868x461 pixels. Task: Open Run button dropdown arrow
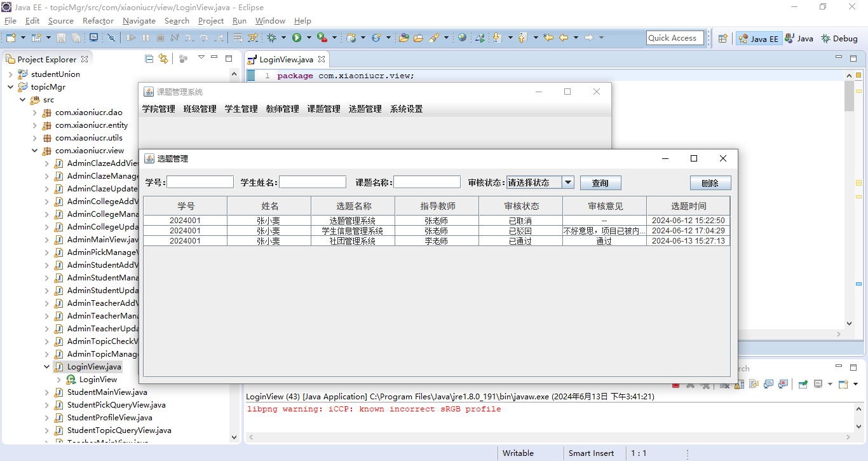click(x=309, y=38)
